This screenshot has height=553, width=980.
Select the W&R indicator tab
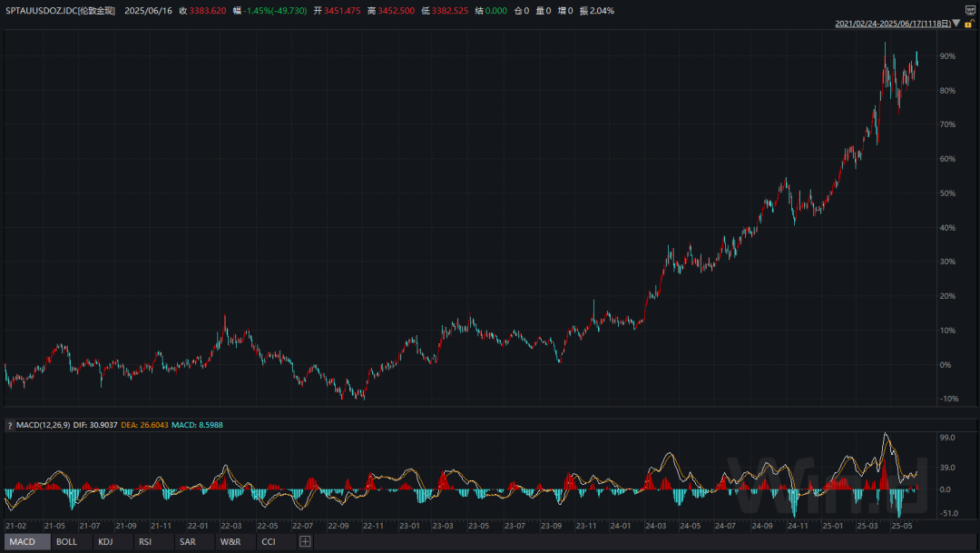tap(230, 542)
